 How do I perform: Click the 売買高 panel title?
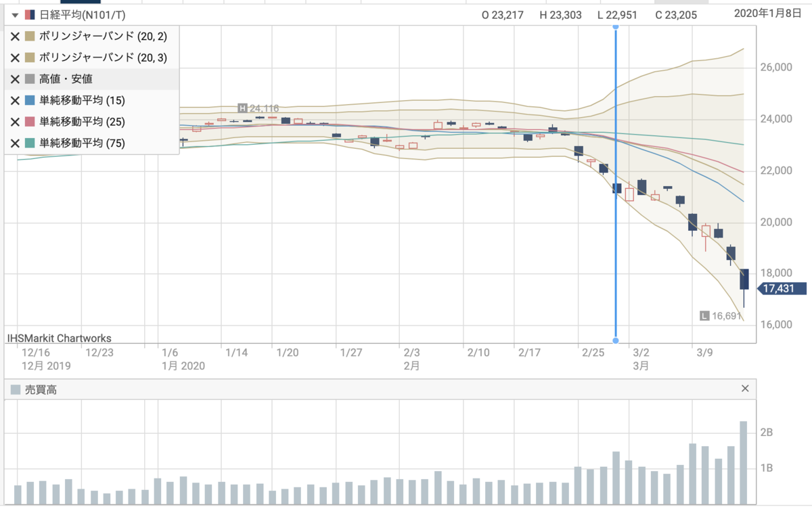pyautogui.click(x=41, y=389)
